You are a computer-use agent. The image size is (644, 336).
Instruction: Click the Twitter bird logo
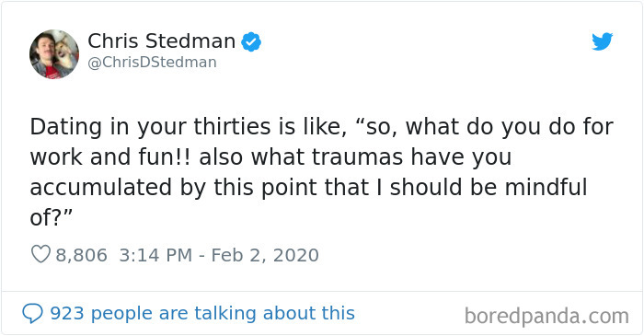pos(602,41)
